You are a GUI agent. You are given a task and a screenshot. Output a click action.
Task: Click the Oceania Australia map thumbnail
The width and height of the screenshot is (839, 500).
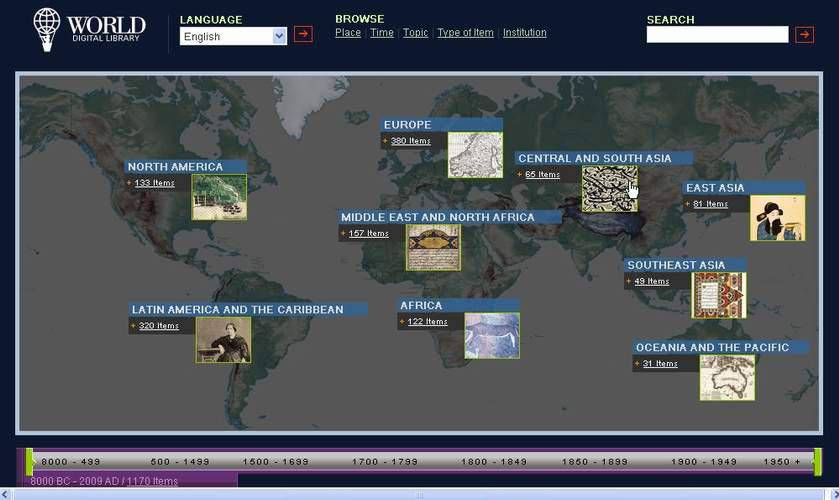[727, 377]
